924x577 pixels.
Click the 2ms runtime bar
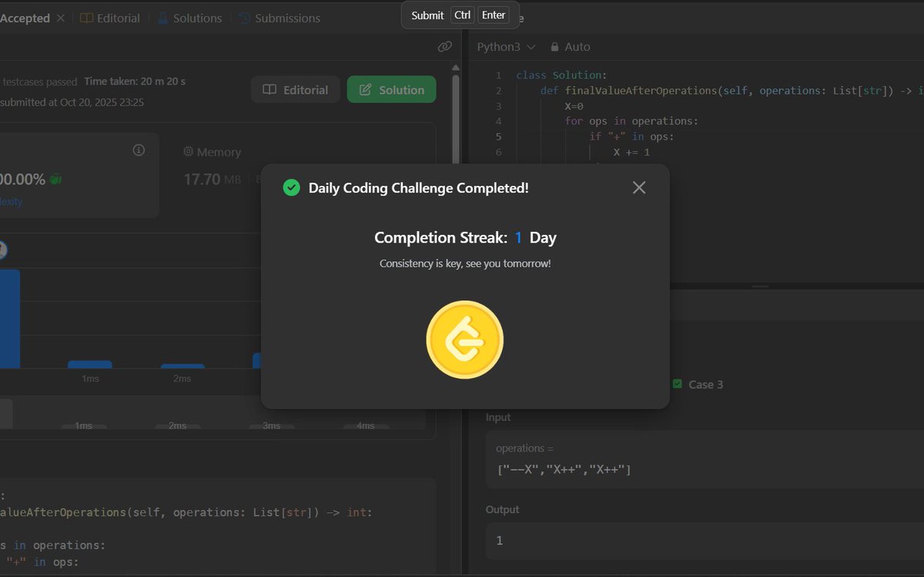(x=182, y=366)
